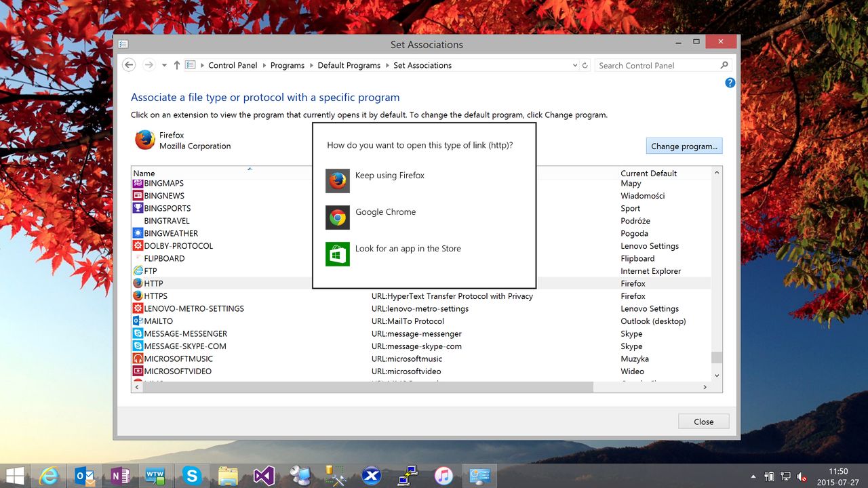Select the HTTP row
868x488 pixels.
[x=421, y=283]
